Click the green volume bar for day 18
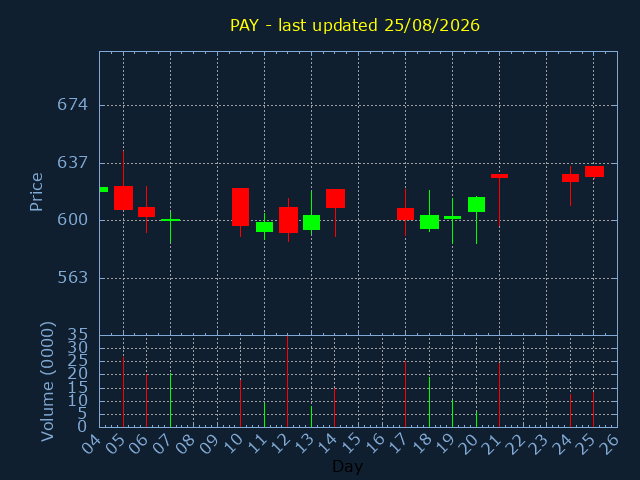 429,402
